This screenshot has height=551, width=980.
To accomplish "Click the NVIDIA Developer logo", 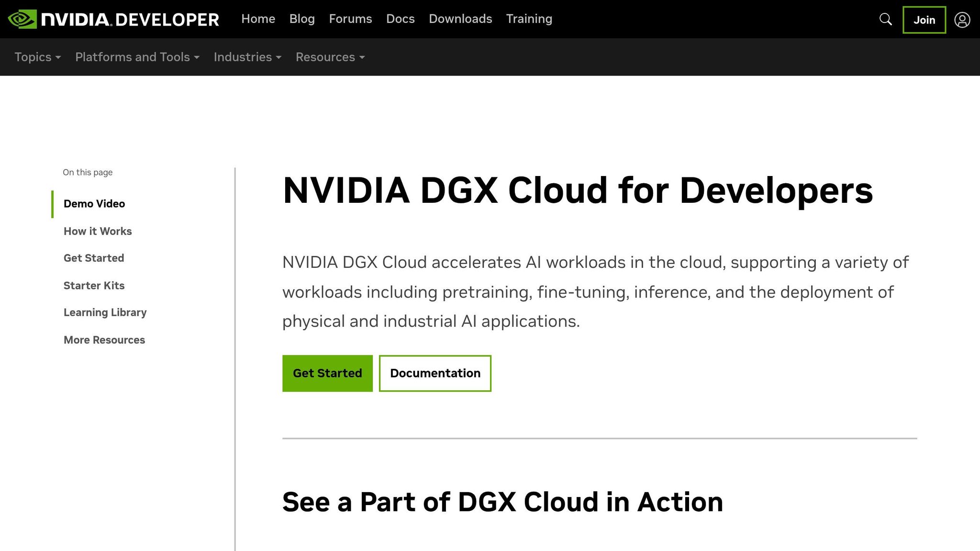I will [115, 19].
